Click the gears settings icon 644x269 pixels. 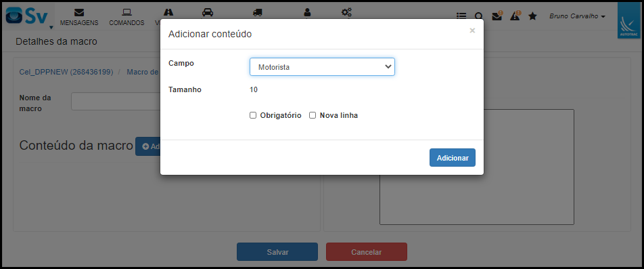pyautogui.click(x=346, y=13)
